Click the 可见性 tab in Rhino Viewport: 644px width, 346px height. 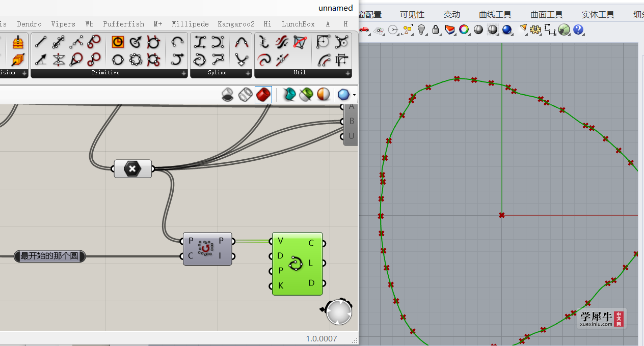tap(412, 15)
